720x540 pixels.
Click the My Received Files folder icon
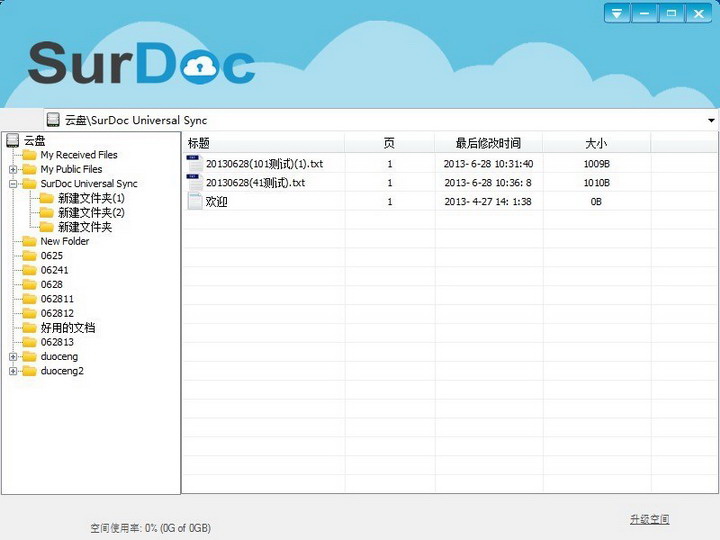click(29, 155)
